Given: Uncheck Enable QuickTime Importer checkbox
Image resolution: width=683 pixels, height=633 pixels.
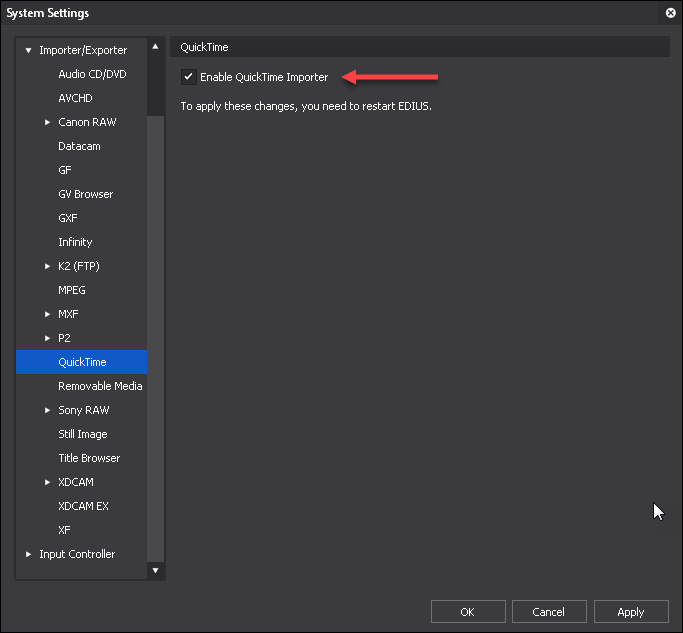Looking at the screenshot, I should tap(188, 77).
